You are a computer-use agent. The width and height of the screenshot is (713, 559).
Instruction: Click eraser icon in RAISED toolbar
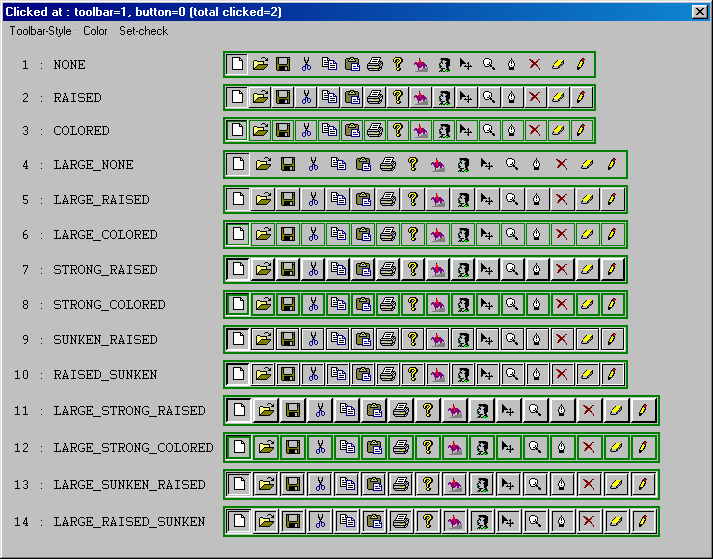(x=558, y=97)
